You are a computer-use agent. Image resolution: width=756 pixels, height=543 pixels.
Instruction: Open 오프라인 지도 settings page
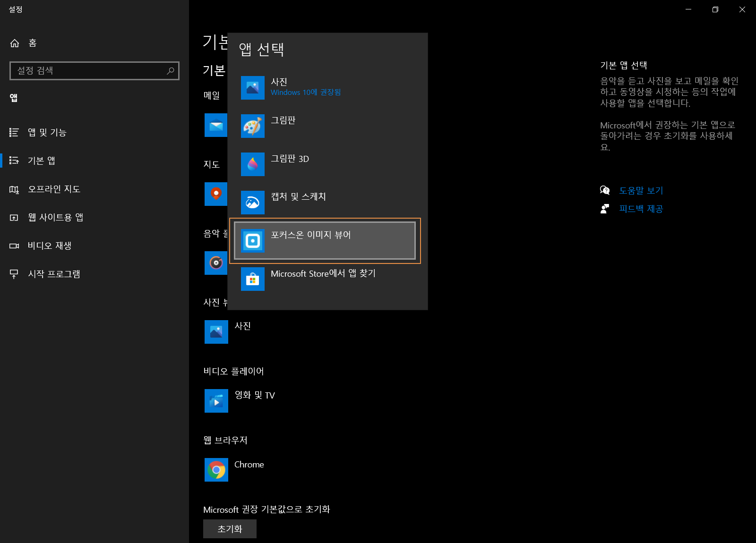point(94,189)
